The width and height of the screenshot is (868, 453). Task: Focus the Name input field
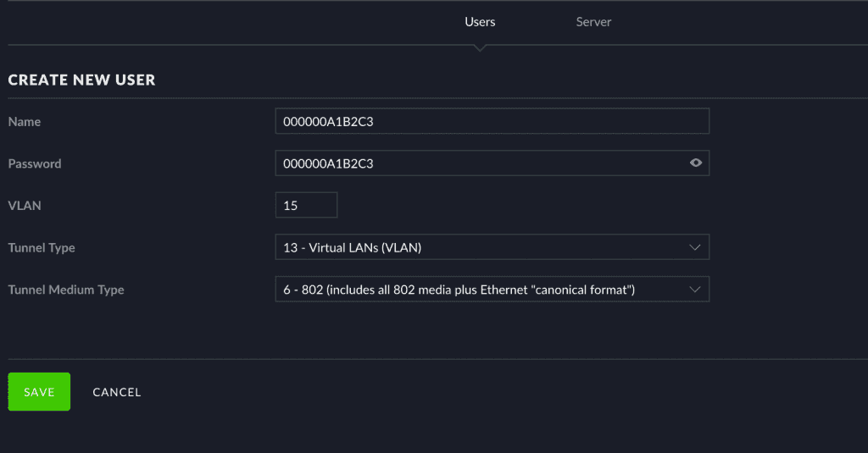[492, 121]
